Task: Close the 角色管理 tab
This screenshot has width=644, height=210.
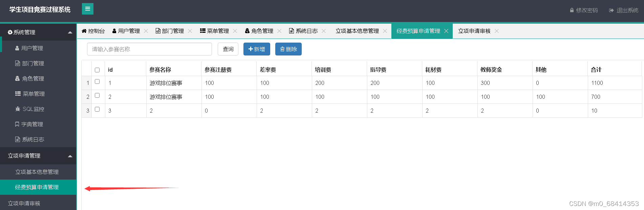Action: [279, 31]
